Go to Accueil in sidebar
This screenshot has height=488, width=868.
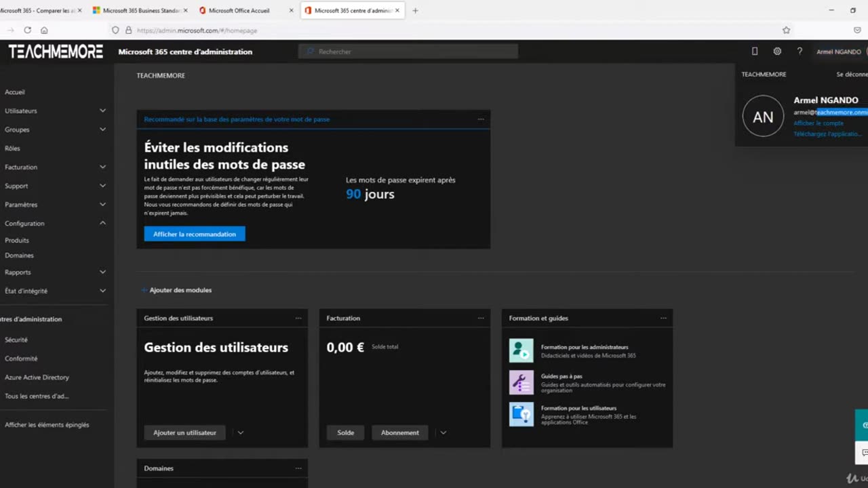[x=15, y=92]
